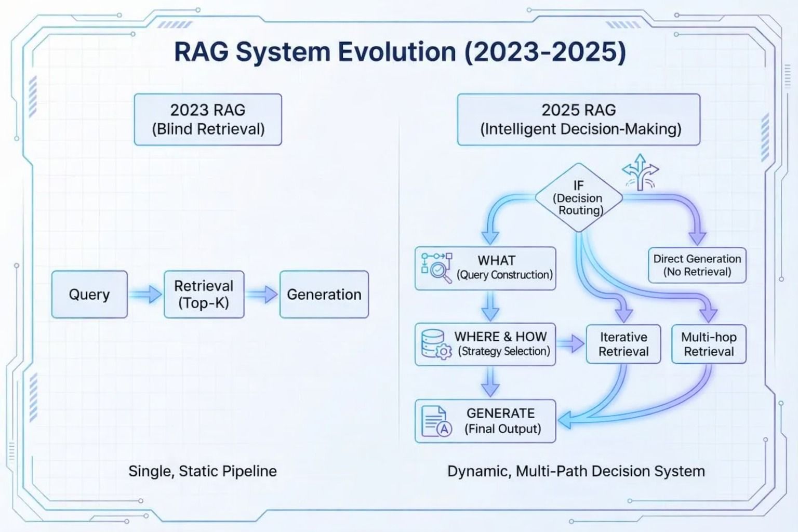Click the arrowhead pointing into Direct Generation
This screenshot has width=798, height=532.
697,237
